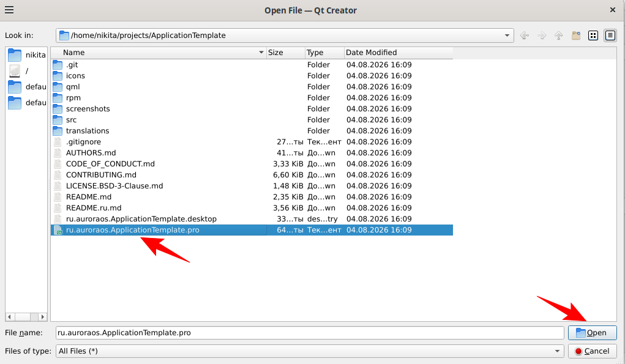Go back to previous folder
Viewport: 625px width, 364px height.
tap(524, 35)
